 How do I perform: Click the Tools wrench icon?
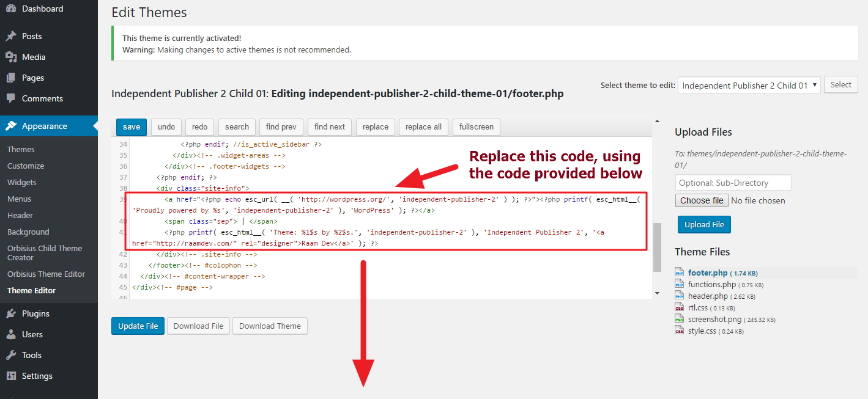click(x=11, y=356)
